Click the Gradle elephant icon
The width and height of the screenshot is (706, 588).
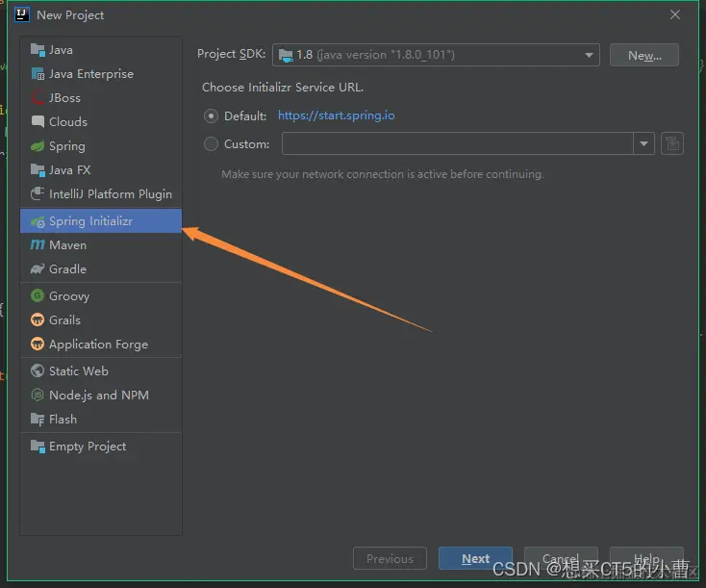pyautogui.click(x=38, y=269)
